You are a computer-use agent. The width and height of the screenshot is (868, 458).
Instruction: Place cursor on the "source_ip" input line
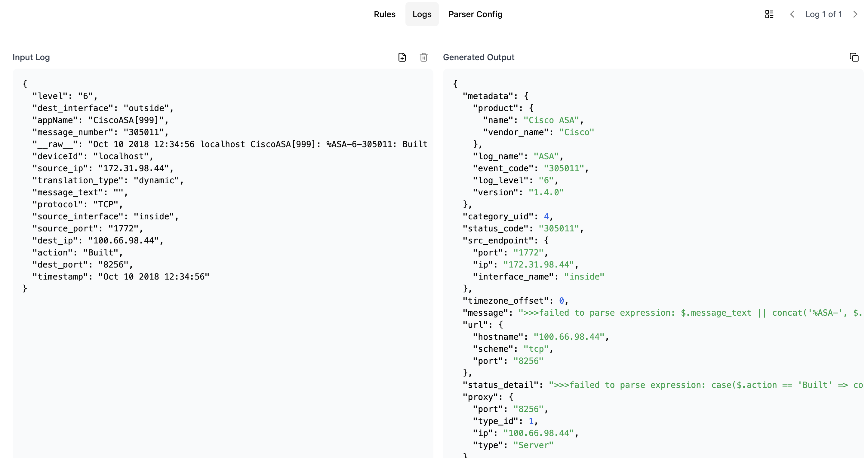click(103, 168)
